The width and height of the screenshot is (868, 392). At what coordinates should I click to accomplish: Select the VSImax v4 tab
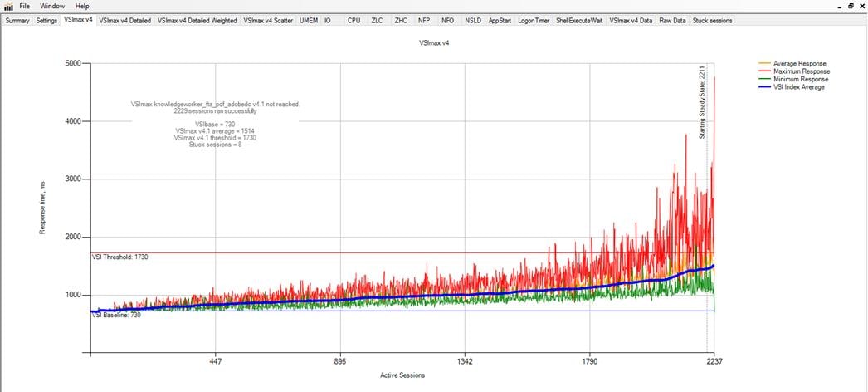78,20
